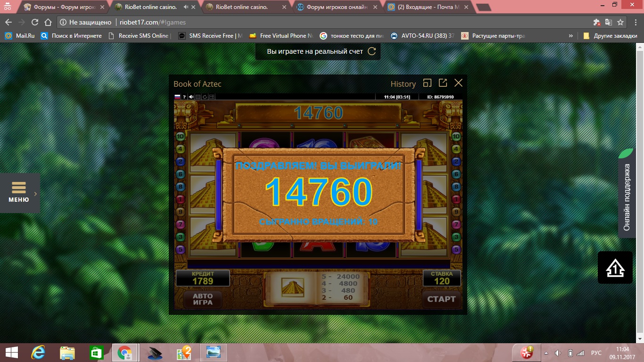Click the Chrome taskbar icon
Screen dimensions: 644x362
pyautogui.click(x=125, y=353)
